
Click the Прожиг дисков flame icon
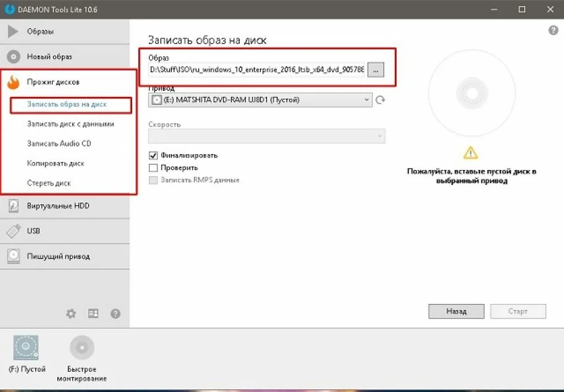[13, 82]
